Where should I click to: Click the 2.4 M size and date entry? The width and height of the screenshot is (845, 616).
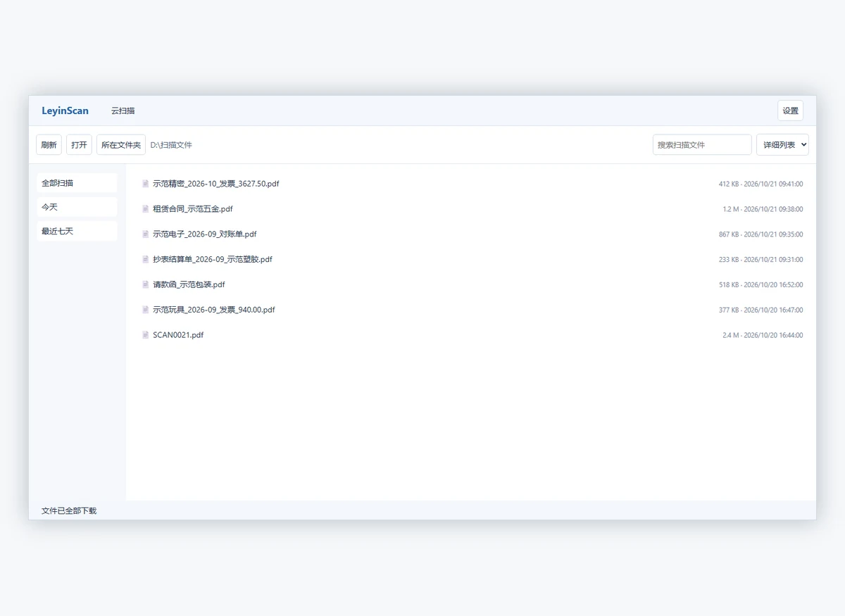pyautogui.click(x=763, y=335)
